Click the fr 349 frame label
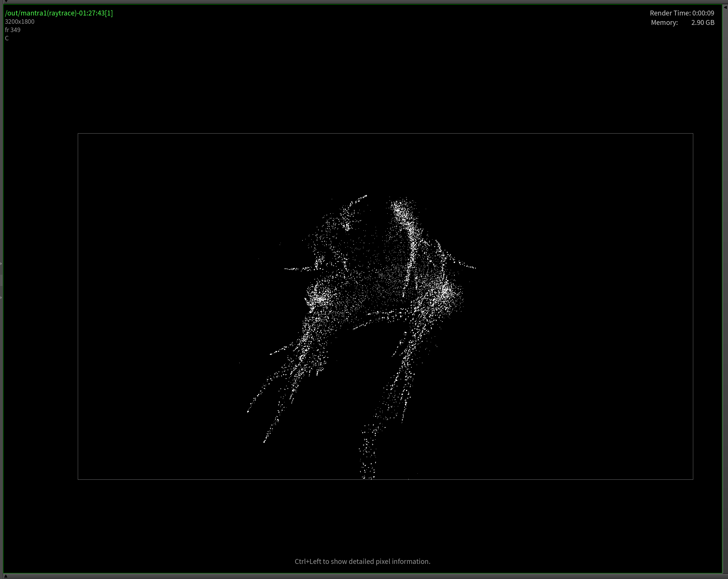Viewport: 728px width, 579px height. (x=13, y=30)
